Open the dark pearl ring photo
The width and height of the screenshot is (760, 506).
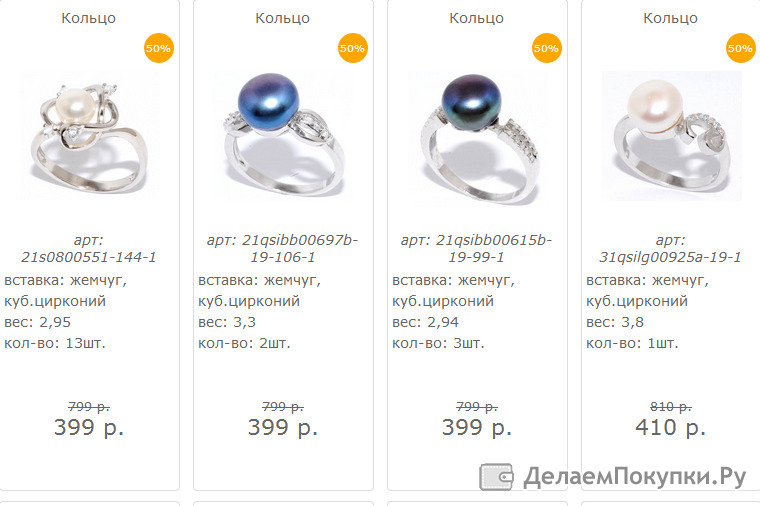click(477, 136)
